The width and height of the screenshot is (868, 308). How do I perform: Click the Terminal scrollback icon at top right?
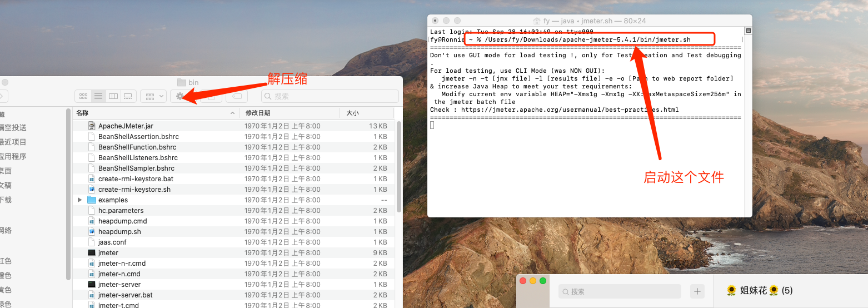(x=748, y=31)
